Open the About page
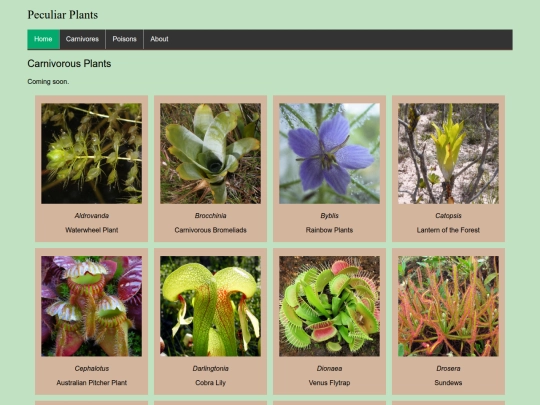Image resolution: width=540 pixels, height=405 pixels. [x=159, y=39]
